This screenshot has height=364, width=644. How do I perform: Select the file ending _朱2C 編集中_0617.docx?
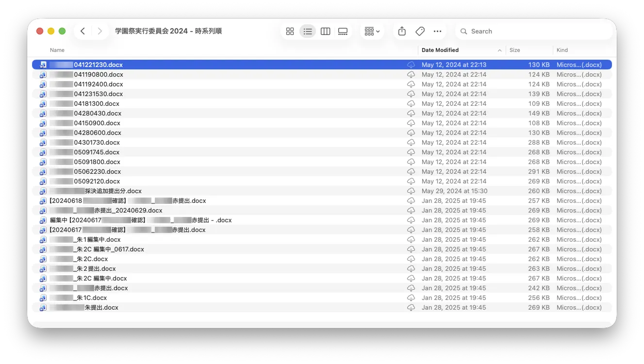322,249
